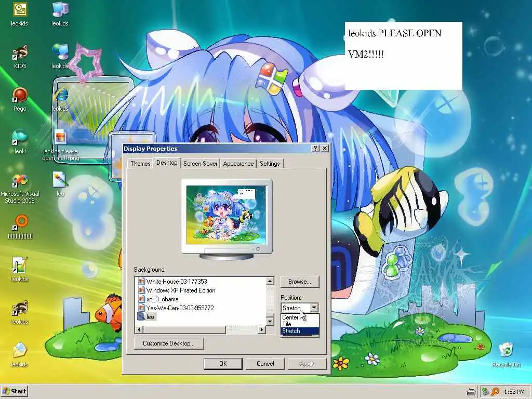The height and width of the screenshot is (399, 532).
Task: Switch to the Screen Saver tab
Action: (200, 164)
